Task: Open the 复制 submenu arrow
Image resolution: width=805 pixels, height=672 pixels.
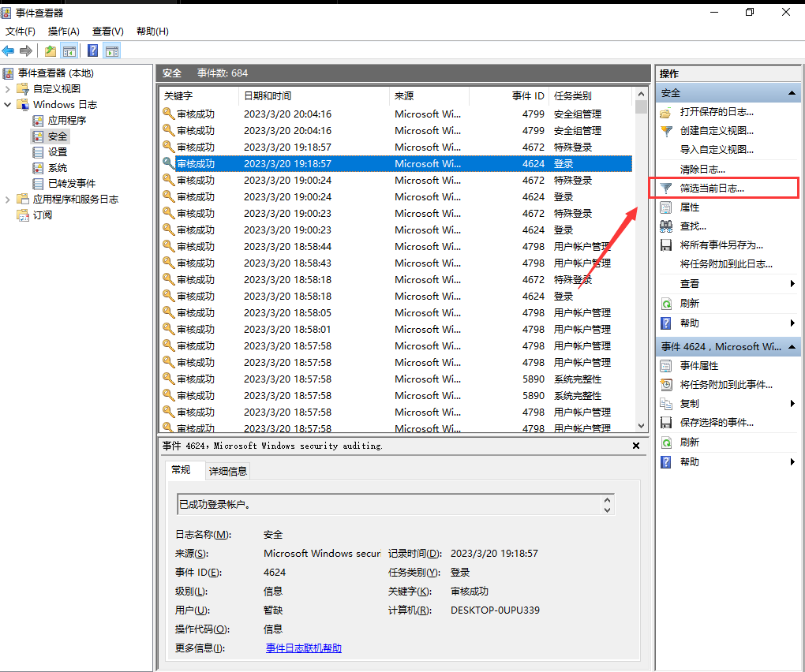Action: [792, 404]
